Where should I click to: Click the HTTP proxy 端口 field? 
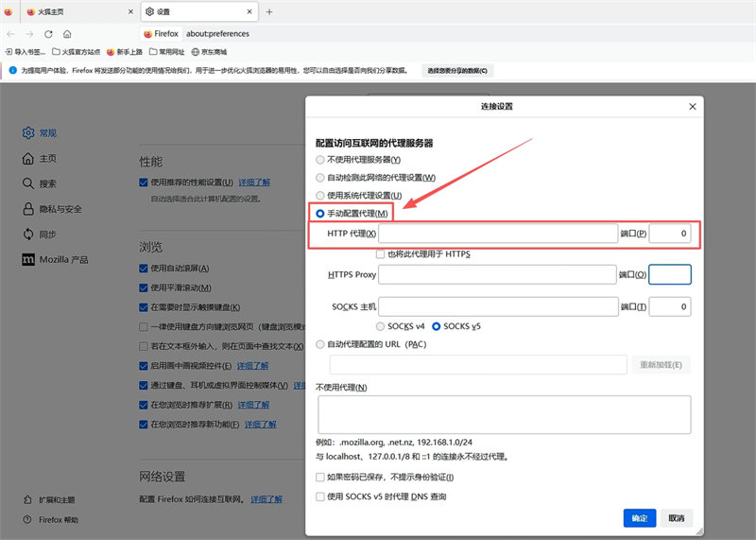(x=670, y=234)
